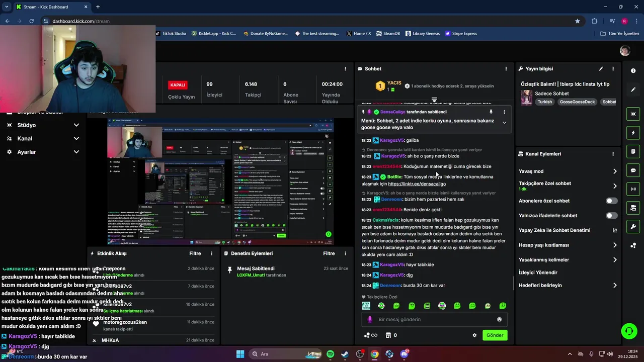Image resolution: width=644 pixels, height=362 pixels.
Task: Click the infinity points icon below message box
Action: point(370,335)
